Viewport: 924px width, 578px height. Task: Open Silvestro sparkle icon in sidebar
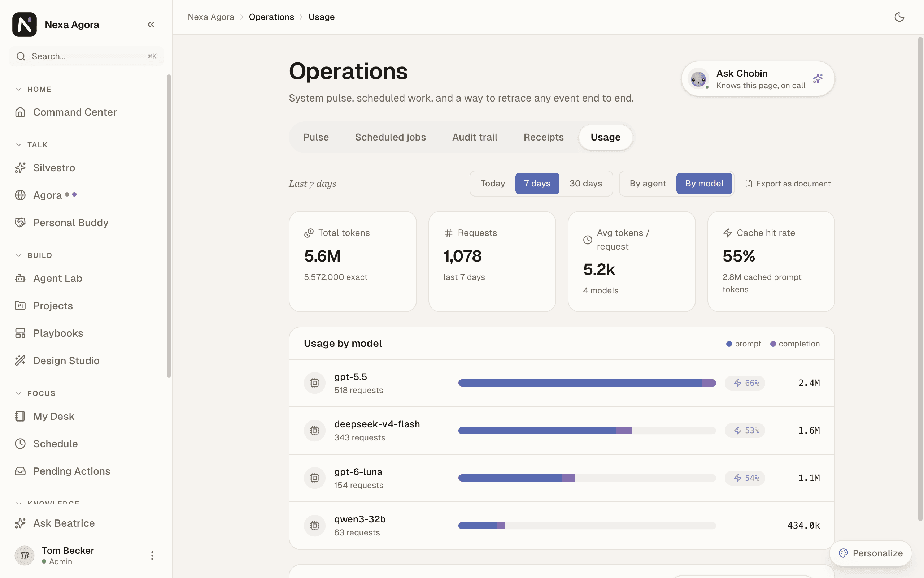click(20, 167)
